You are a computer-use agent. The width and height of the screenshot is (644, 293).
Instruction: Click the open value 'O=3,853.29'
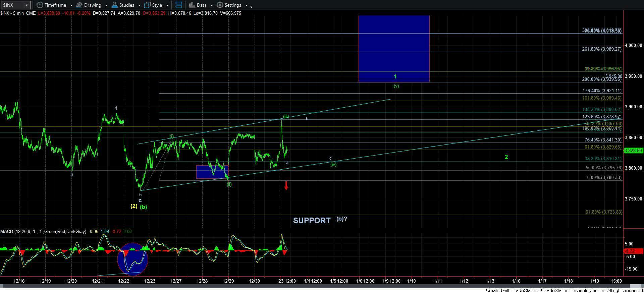(154, 13)
